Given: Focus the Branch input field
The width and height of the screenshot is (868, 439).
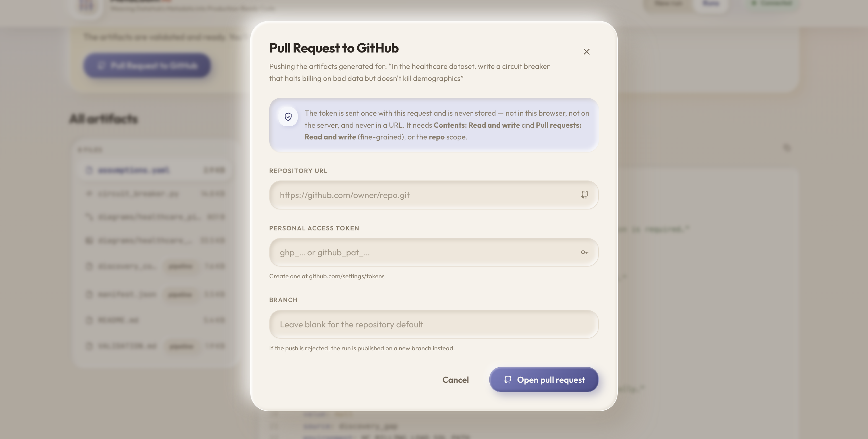Looking at the screenshot, I should pos(434,324).
